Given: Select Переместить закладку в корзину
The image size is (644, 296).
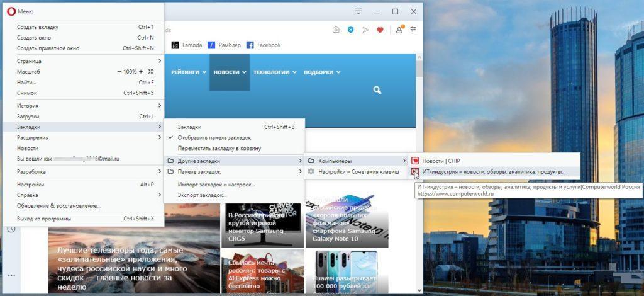Looking at the screenshot, I should (x=235, y=148).
